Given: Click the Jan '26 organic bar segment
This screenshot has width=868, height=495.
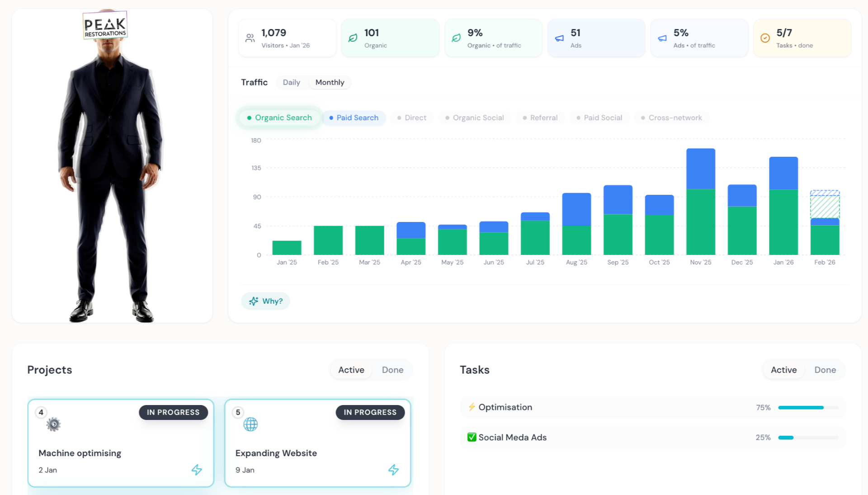Looking at the screenshot, I should point(783,222).
